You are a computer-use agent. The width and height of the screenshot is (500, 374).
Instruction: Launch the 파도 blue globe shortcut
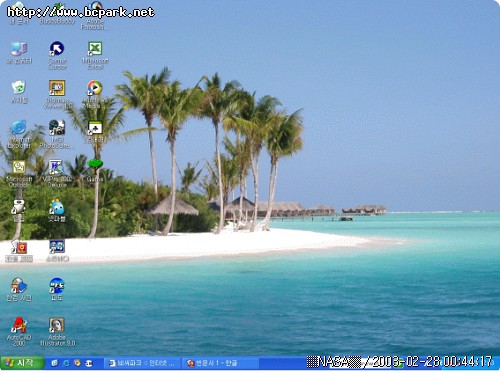(57, 289)
